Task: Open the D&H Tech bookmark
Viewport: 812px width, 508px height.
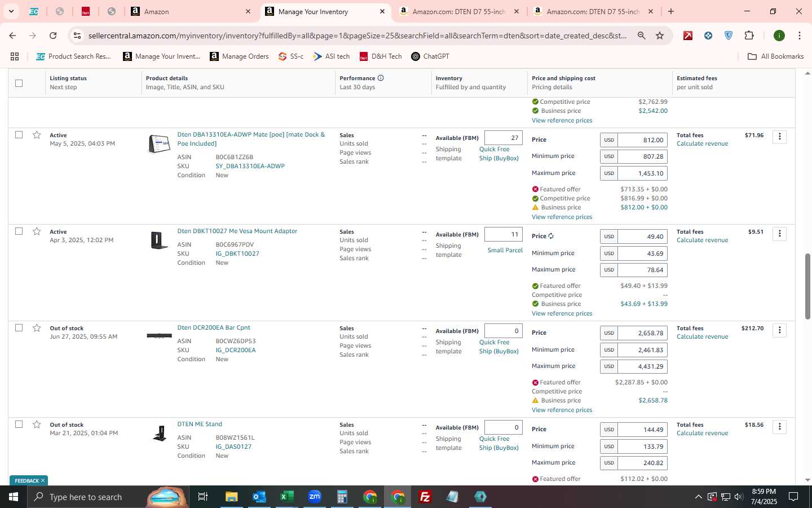Action: (381, 56)
